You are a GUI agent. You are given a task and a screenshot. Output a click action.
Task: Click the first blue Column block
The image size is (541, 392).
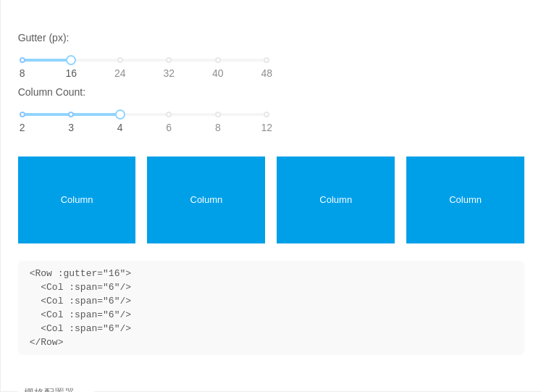point(77,200)
